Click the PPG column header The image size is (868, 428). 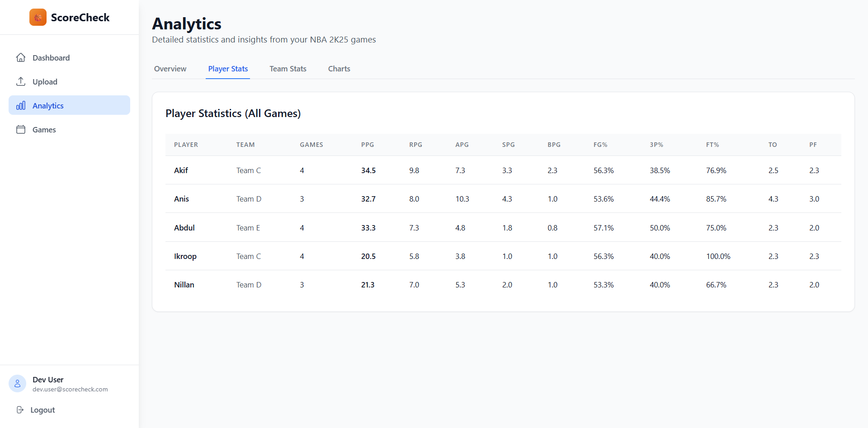tap(368, 145)
